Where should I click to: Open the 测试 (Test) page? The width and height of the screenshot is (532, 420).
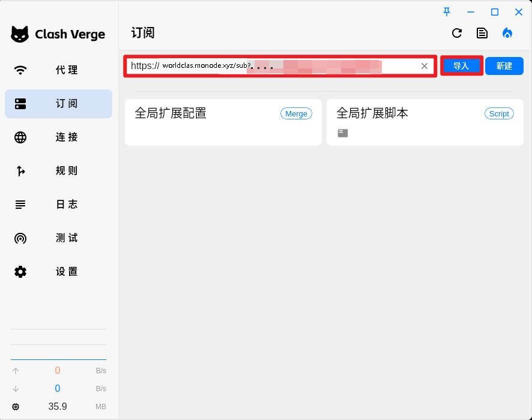pos(58,238)
